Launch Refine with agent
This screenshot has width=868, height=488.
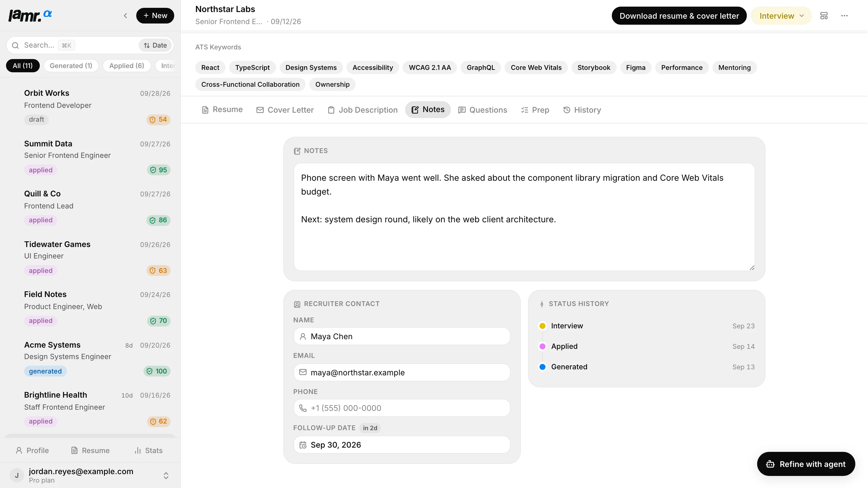coord(806,464)
